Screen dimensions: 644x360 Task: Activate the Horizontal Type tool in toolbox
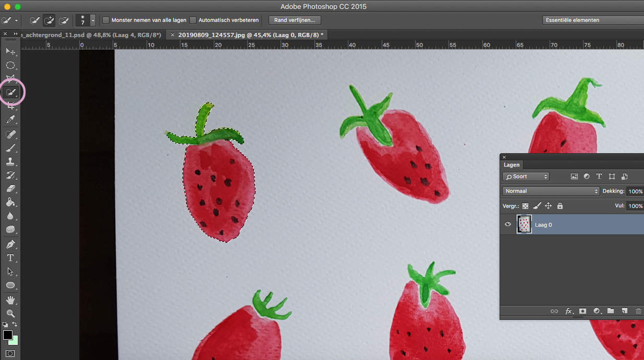[x=10, y=258]
